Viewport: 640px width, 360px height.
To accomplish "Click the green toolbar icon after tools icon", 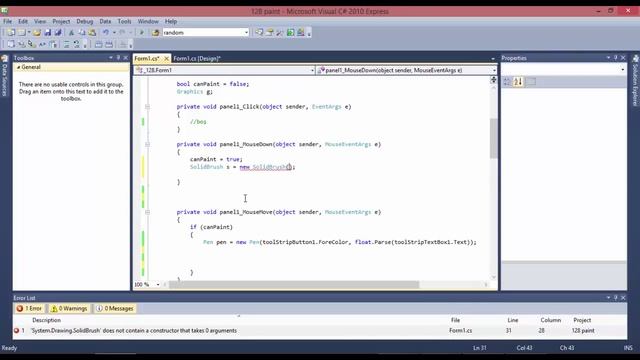I will coord(290,33).
